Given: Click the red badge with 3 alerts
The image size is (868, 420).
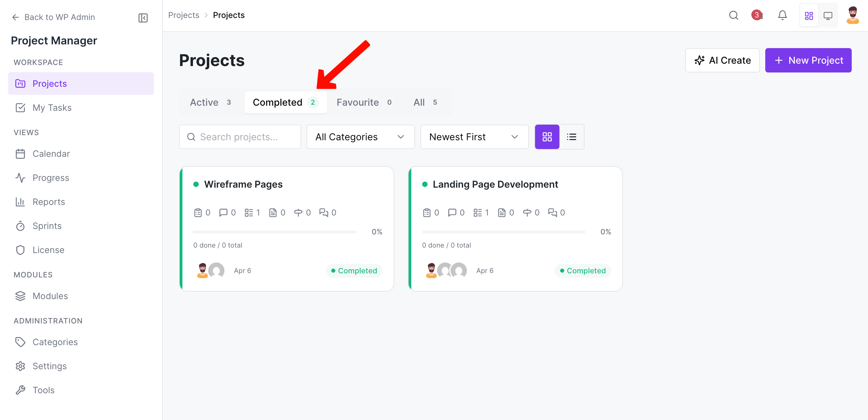Looking at the screenshot, I should click(756, 15).
